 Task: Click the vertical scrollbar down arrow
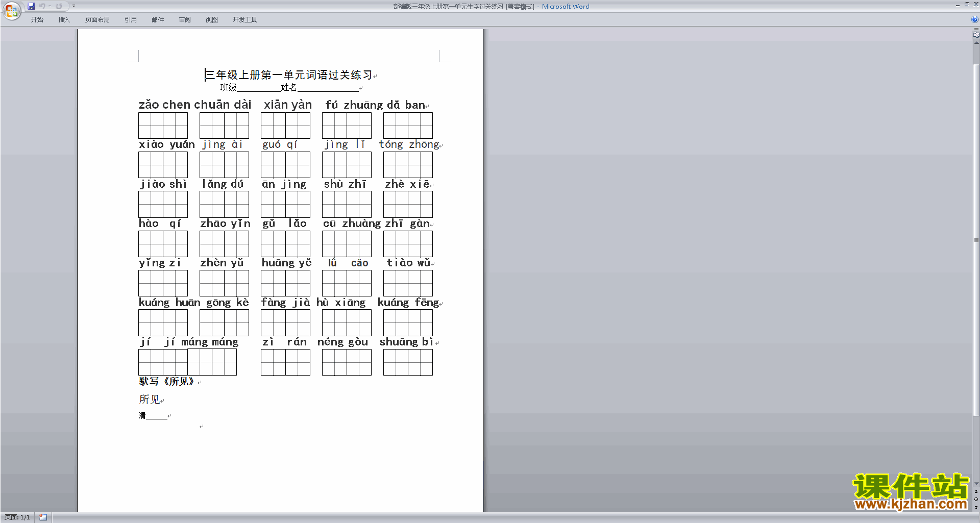click(976, 484)
